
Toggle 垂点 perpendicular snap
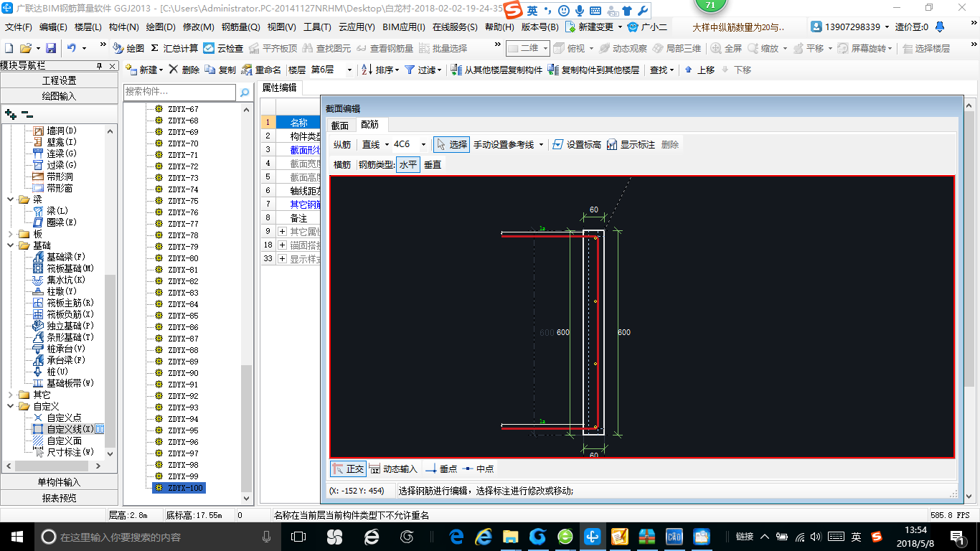(x=441, y=468)
